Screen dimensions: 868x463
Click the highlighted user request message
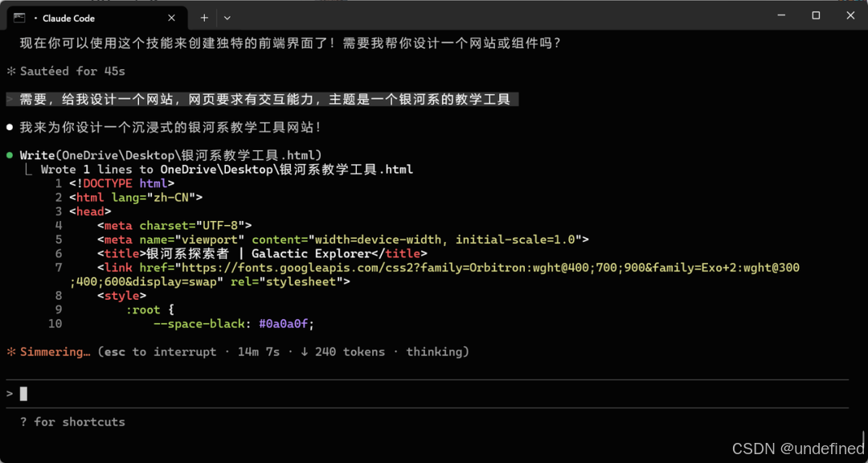pos(262,100)
